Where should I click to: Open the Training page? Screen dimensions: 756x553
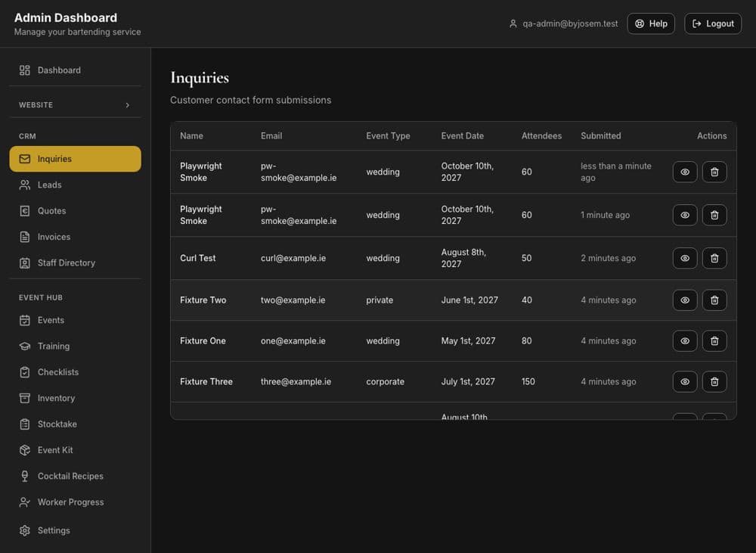pos(75,346)
